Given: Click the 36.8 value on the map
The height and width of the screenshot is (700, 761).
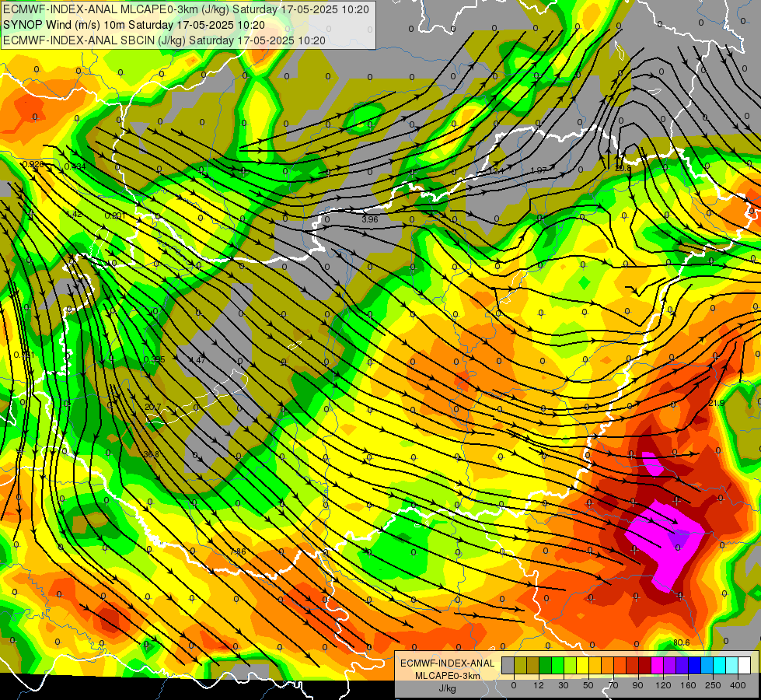Looking at the screenshot, I should [x=152, y=455].
